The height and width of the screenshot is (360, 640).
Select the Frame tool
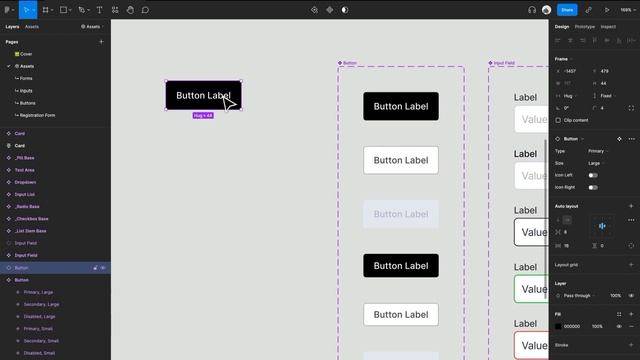45,10
